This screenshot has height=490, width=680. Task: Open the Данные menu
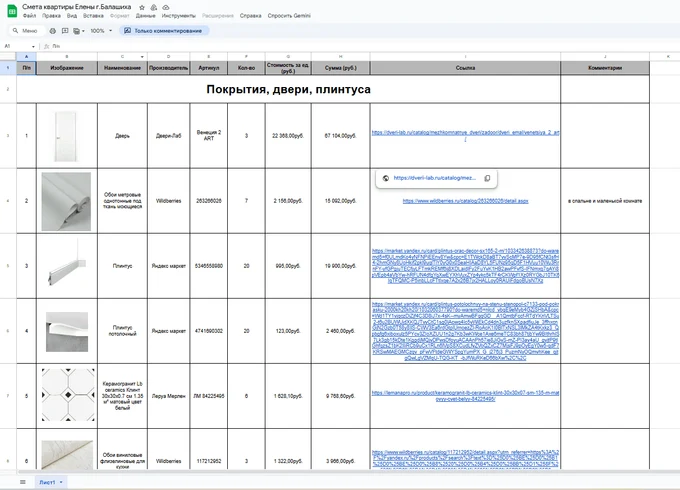pyautogui.click(x=145, y=16)
